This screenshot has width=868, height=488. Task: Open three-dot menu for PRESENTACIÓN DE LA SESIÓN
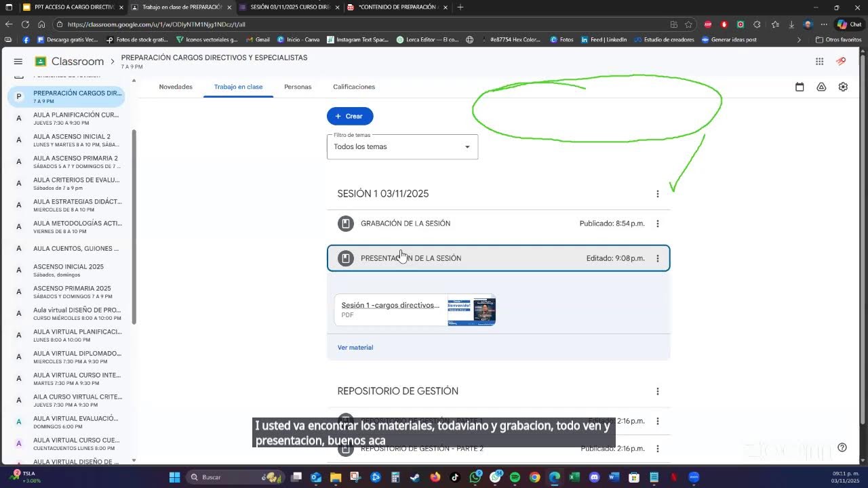pos(657,258)
